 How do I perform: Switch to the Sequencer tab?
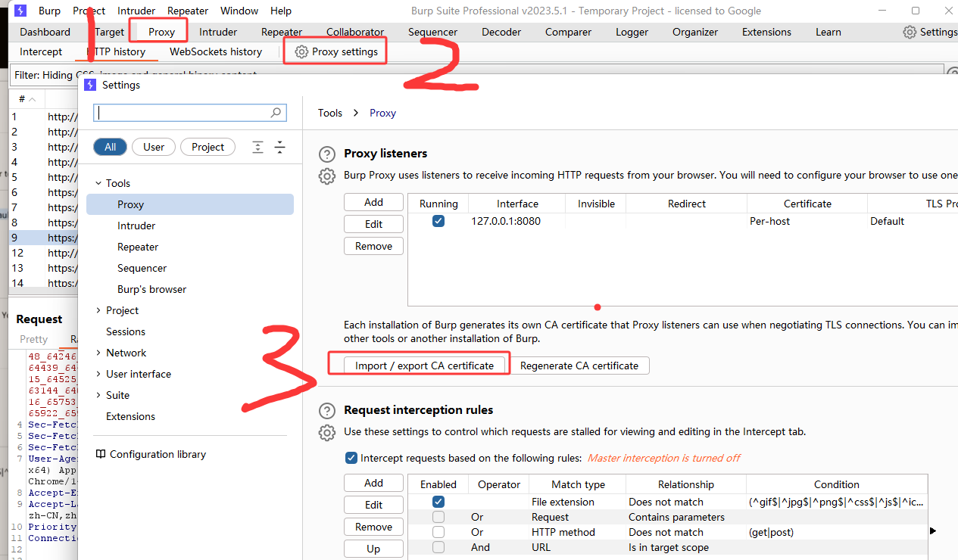tap(432, 32)
